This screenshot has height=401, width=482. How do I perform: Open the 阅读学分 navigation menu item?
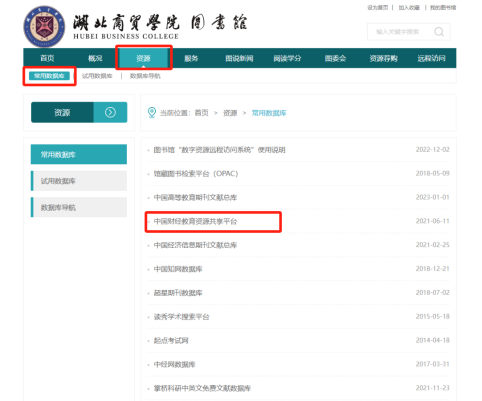click(x=287, y=58)
